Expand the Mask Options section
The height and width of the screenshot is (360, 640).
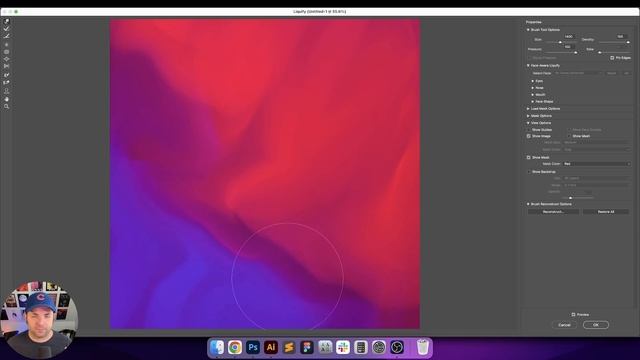pyautogui.click(x=528, y=116)
